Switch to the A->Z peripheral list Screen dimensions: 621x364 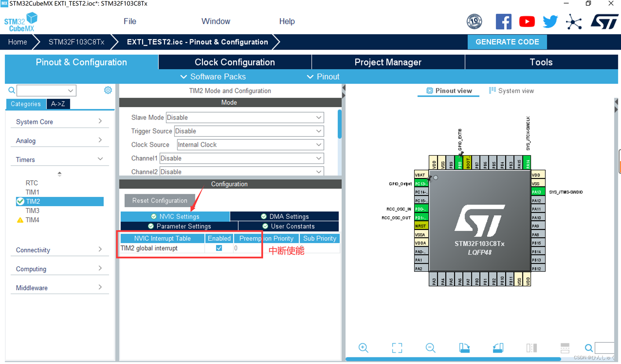point(58,104)
